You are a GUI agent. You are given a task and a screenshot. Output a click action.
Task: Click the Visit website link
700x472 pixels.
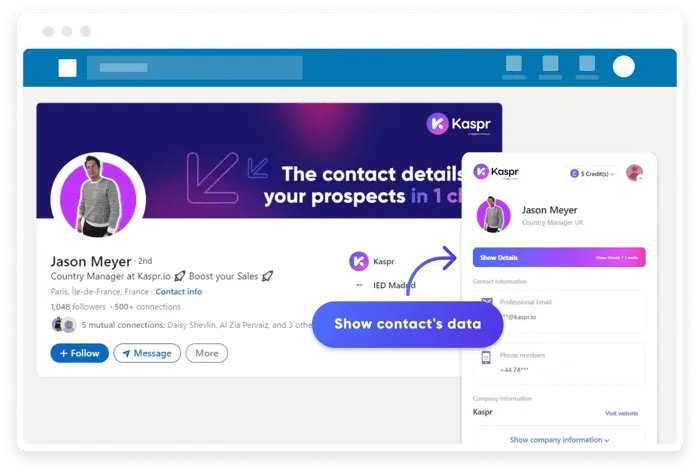point(621,413)
